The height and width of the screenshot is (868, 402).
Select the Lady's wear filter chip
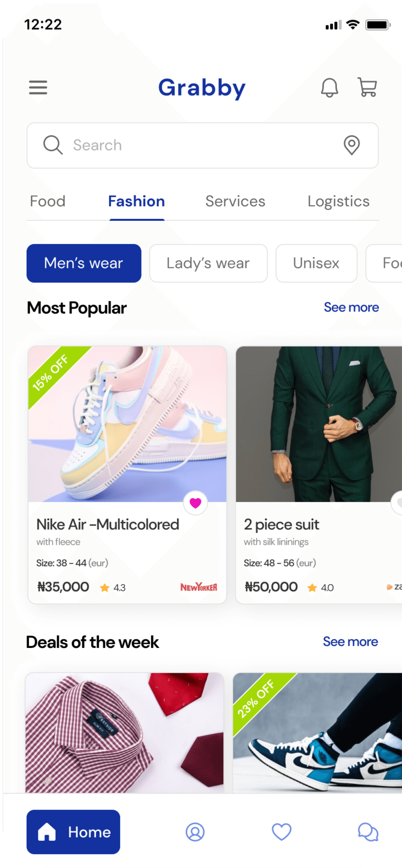[x=208, y=263]
